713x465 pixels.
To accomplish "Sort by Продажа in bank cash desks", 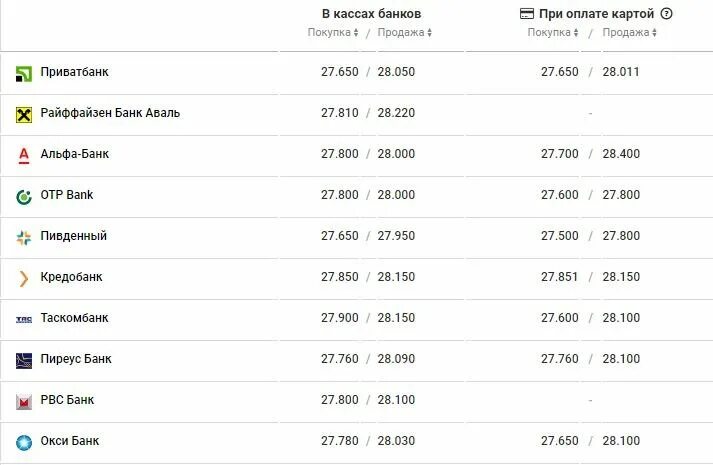I will [405, 32].
